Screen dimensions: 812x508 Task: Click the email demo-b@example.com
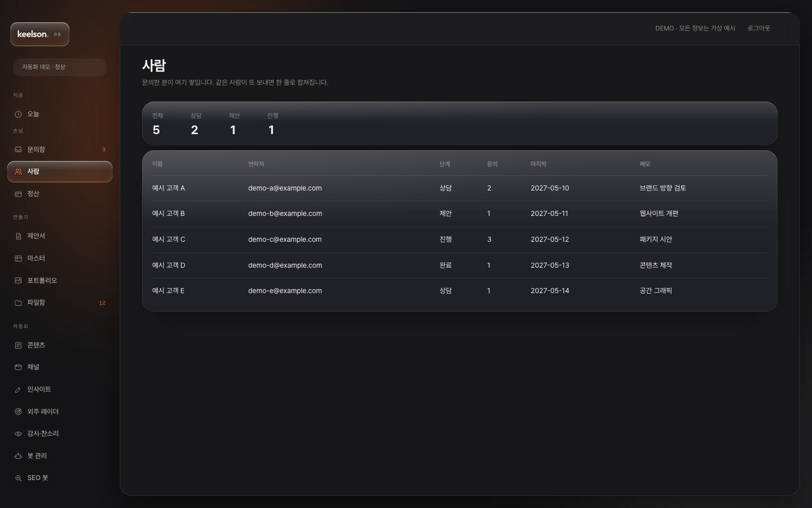pyautogui.click(x=285, y=214)
